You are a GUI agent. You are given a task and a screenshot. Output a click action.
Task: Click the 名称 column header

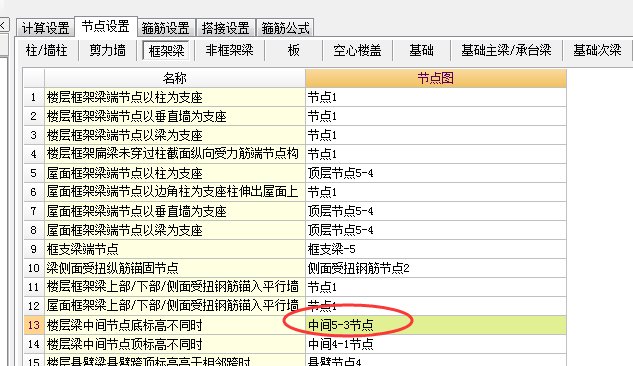[x=175, y=78]
